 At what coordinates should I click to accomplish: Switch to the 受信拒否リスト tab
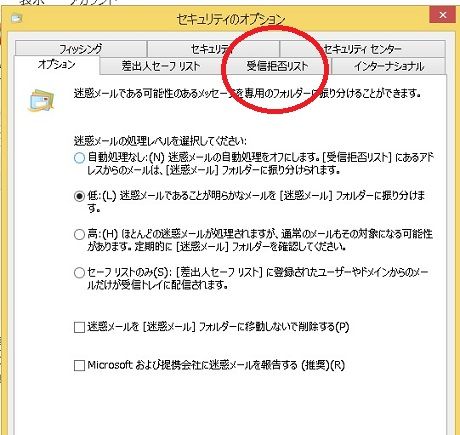click(277, 66)
